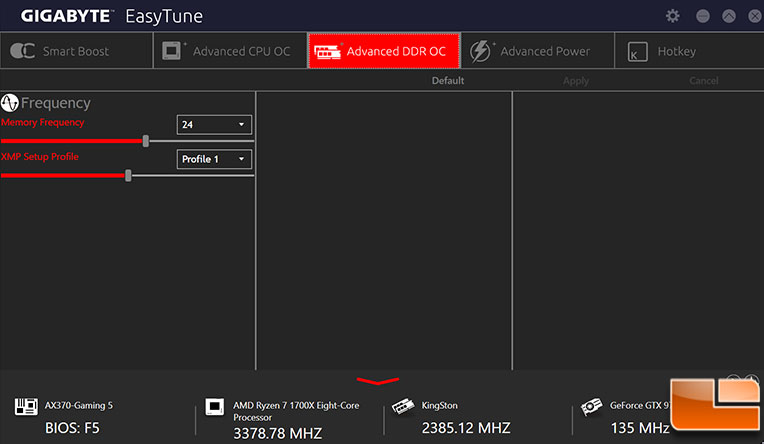Image resolution: width=764 pixels, height=444 pixels.
Task: Click the Frequency waveform icon
Action: click(x=10, y=103)
